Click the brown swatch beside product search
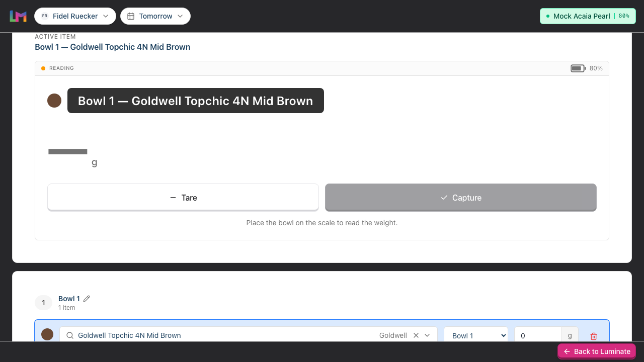This screenshot has width=644, height=362. (47, 334)
